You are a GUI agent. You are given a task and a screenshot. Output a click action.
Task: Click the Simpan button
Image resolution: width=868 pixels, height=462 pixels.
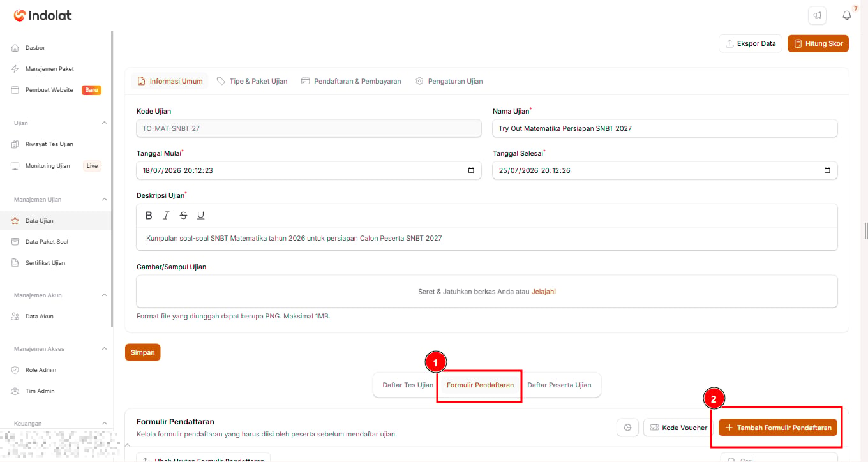143,352
